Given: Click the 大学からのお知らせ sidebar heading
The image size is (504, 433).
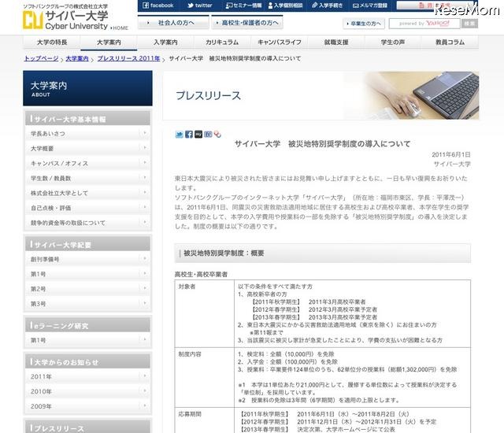Looking at the screenshot, I should [x=87, y=361].
